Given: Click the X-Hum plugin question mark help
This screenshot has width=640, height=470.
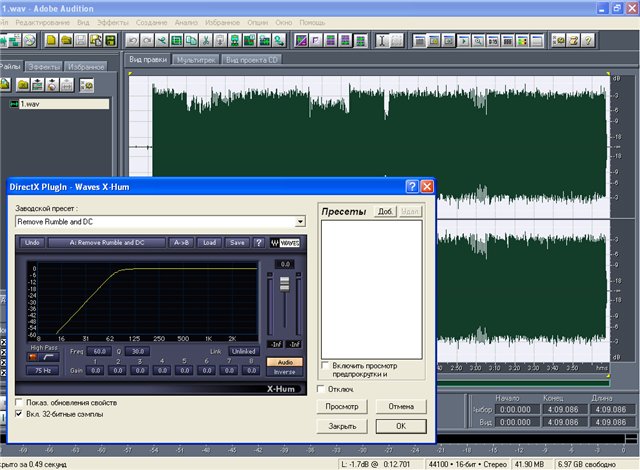Looking at the screenshot, I should (258, 242).
